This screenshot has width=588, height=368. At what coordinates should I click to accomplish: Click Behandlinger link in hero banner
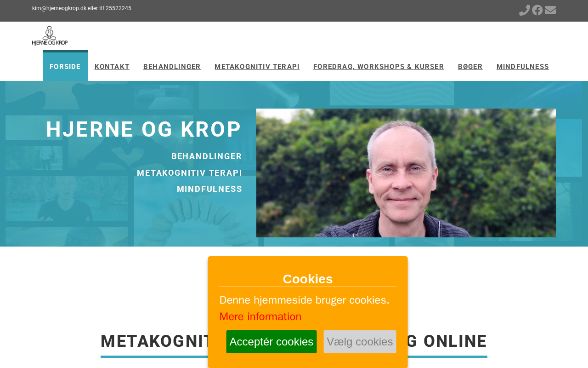coord(207,156)
